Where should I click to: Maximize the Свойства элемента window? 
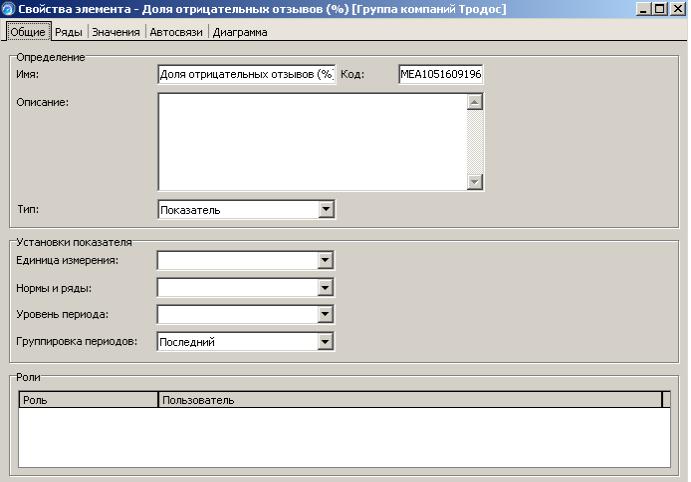660,9
